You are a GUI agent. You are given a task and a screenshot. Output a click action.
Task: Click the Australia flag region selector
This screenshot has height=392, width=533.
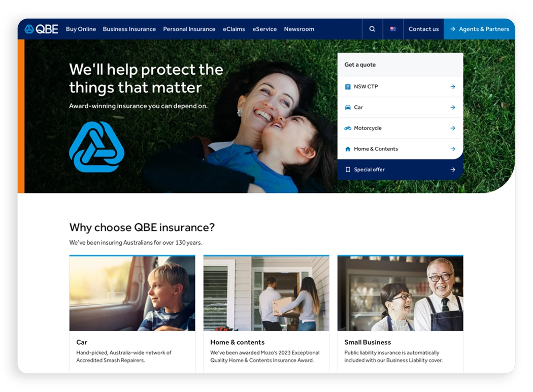tap(393, 29)
